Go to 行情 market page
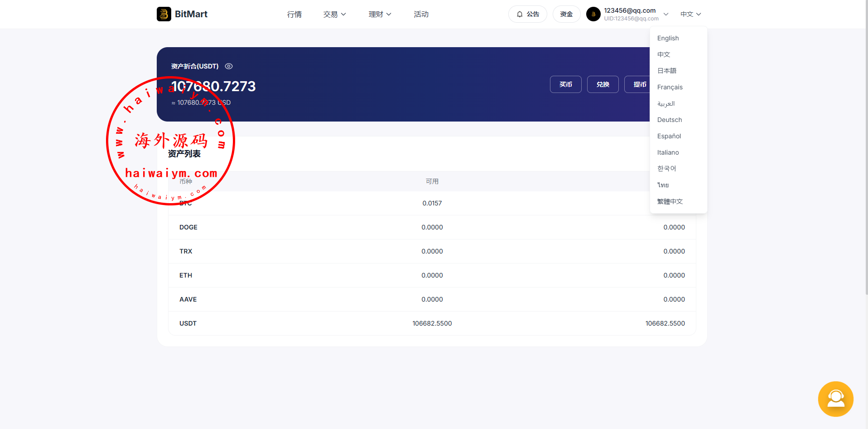The image size is (868, 429). [x=294, y=14]
